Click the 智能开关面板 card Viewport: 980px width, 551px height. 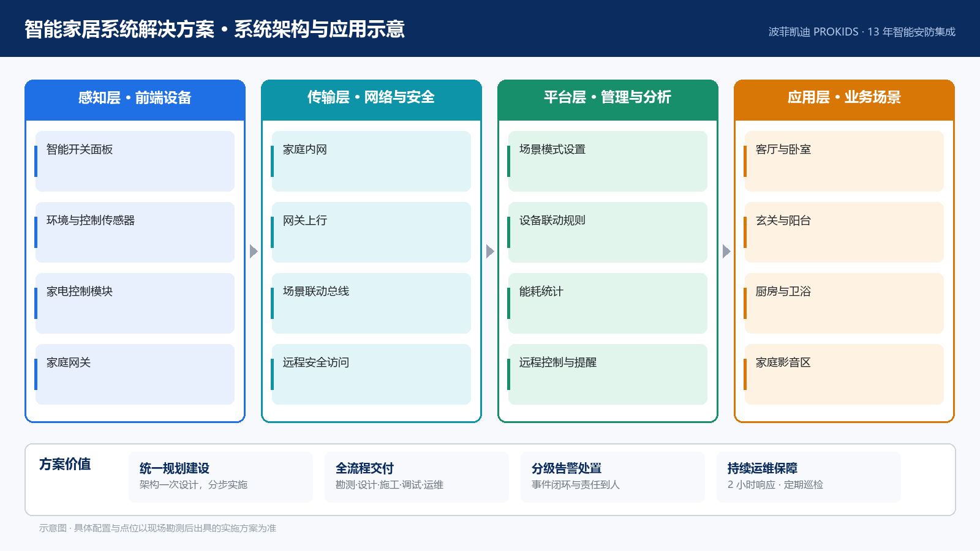[135, 161]
